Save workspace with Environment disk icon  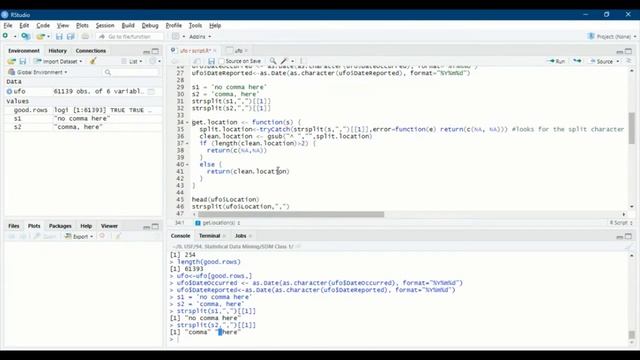click(22, 61)
